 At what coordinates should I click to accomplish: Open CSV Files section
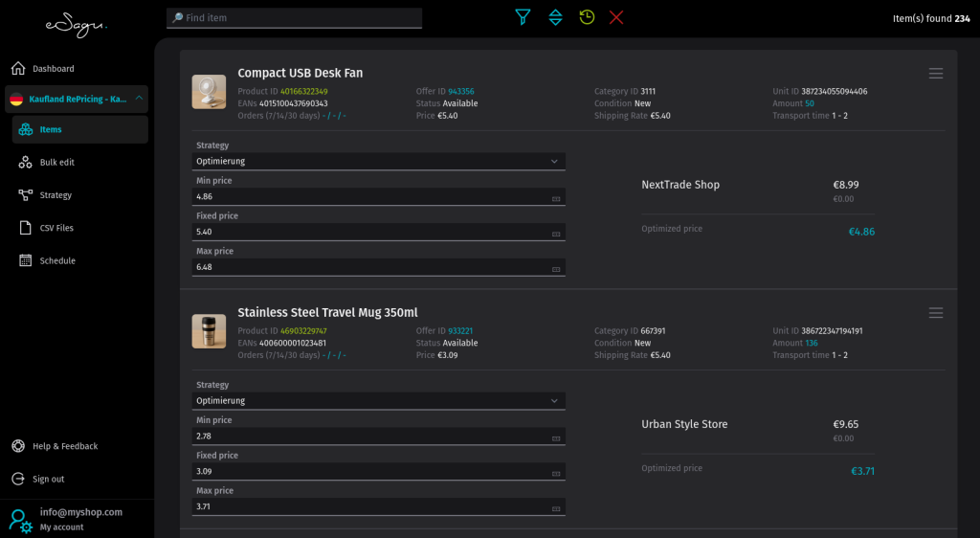pyautogui.click(x=56, y=228)
